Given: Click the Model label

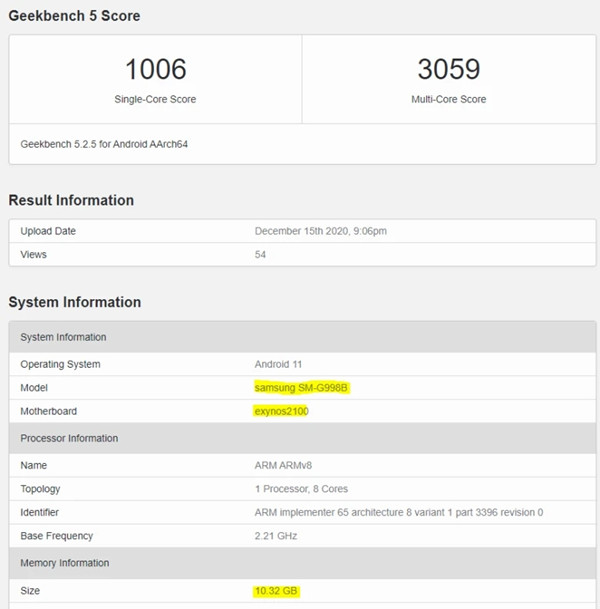Looking at the screenshot, I should point(34,388).
